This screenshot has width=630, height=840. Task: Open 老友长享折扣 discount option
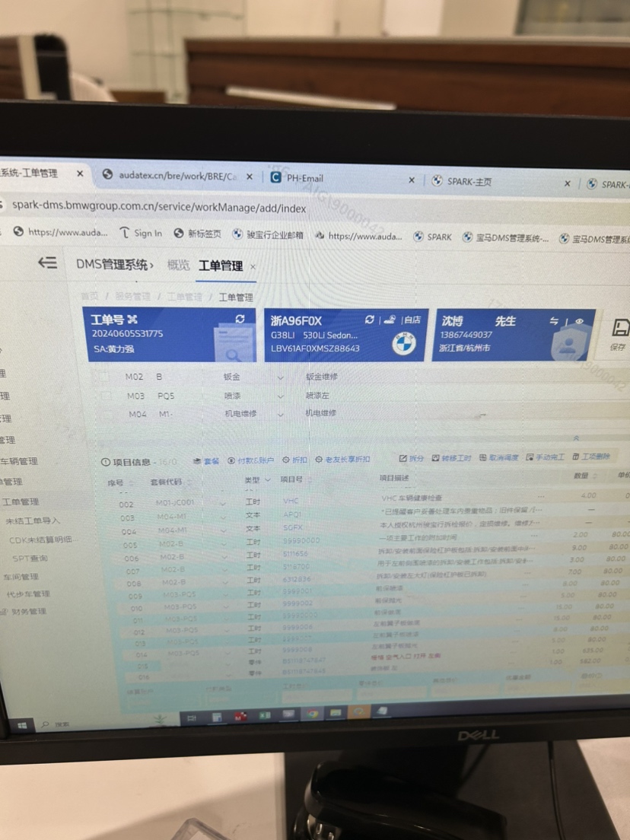click(x=342, y=459)
